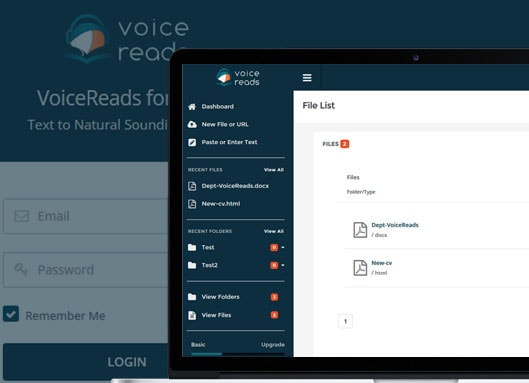Click the Upgrade link in sidebar
This screenshot has height=383, width=529.
pyautogui.click(x=273, y=345)
